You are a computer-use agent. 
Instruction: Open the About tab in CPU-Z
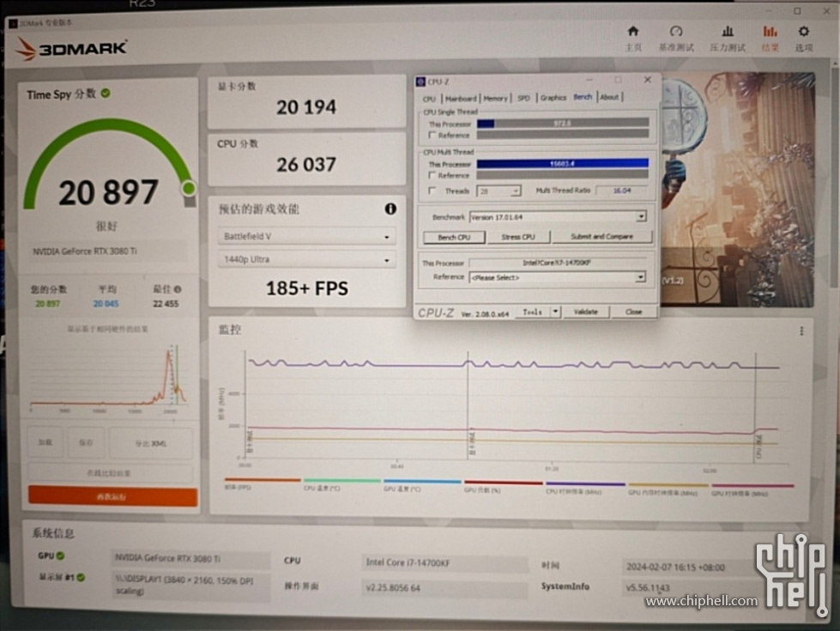[x=609, y=97]
